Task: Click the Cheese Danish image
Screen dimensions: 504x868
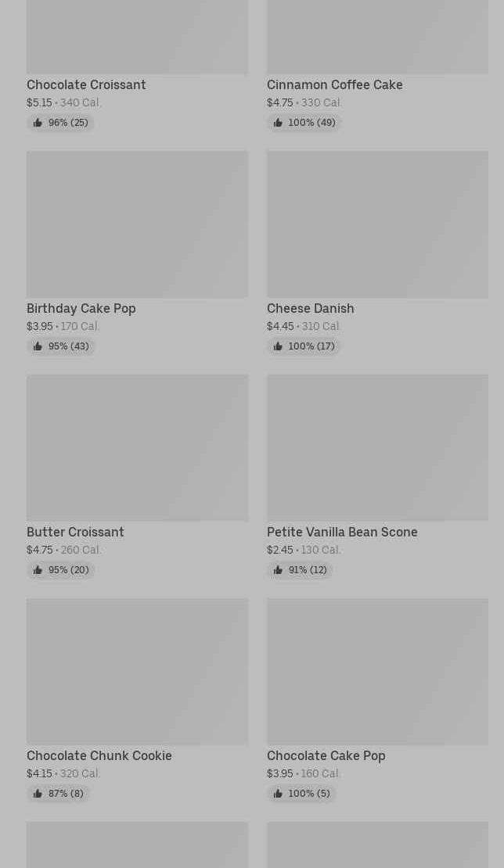Action: [x=377, y=224]
